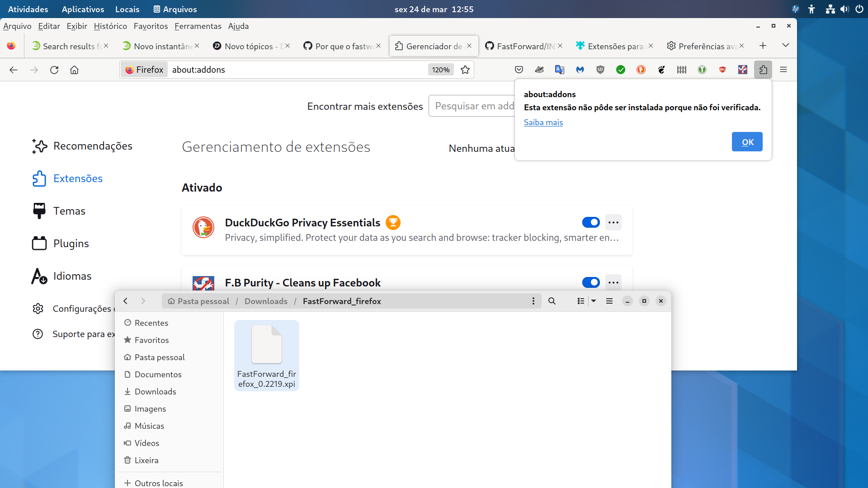Open DuckDuckGo extension options via ellipsis menu
The width and height of the screenshot is (868, 488).
[613, 222]
